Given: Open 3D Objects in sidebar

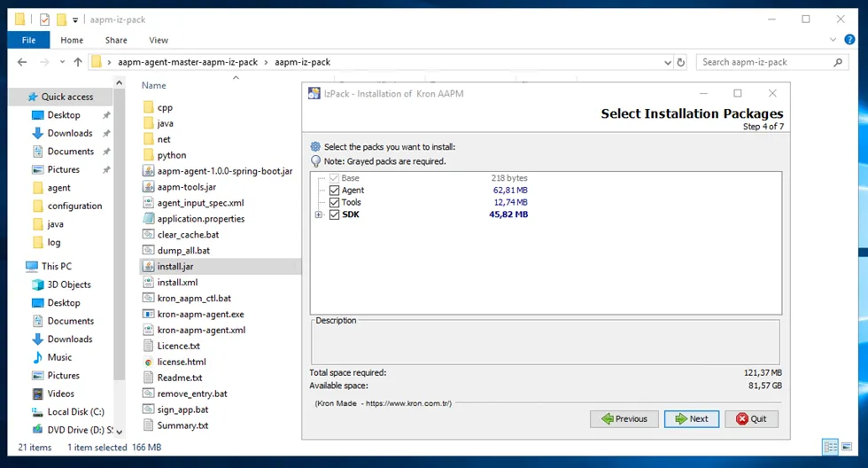Looking at the screenshot, I should [x=69, y=285].
